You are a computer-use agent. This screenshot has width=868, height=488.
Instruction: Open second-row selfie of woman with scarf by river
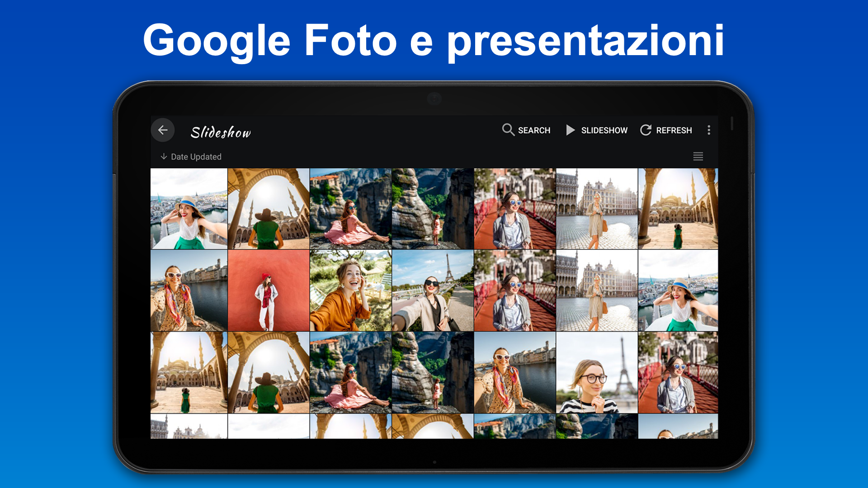pos(189,291)
